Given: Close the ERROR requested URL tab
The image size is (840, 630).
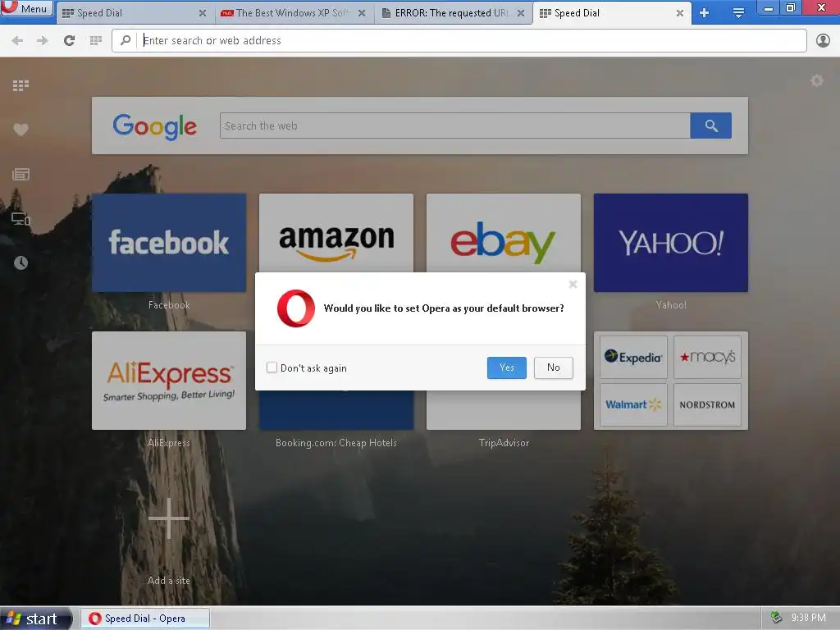Looking at the screenshot, I should pos(521,13).
